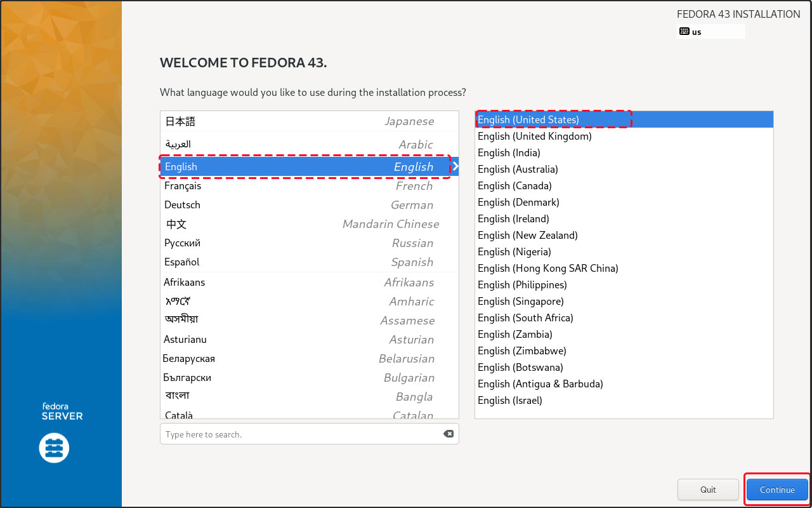
Task: Pick Deutsch from the language list
Action: tap(309, 205)
